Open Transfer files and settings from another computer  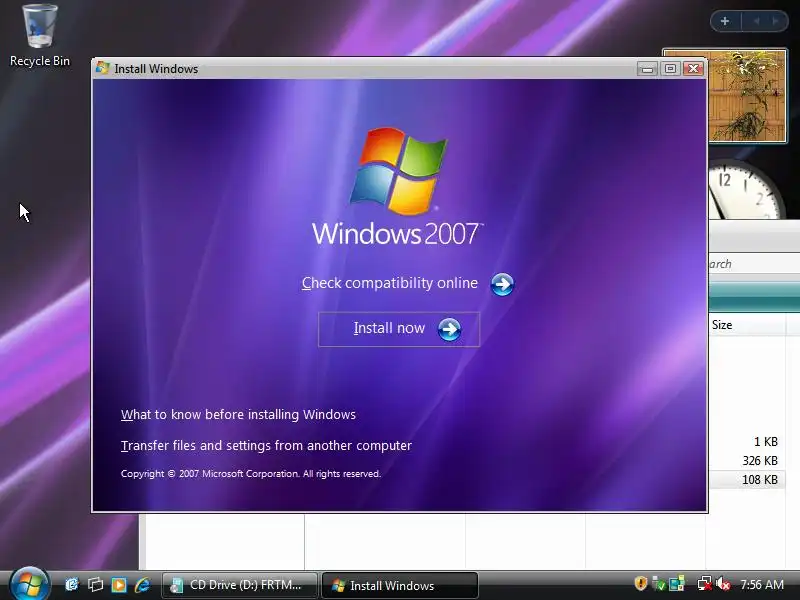click(266, 445)
